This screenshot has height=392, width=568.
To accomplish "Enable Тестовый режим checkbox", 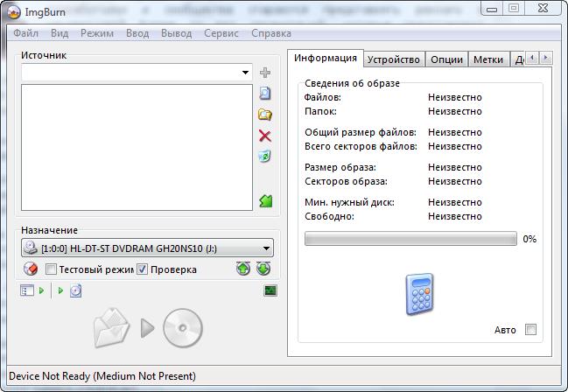I will [51, 269].
